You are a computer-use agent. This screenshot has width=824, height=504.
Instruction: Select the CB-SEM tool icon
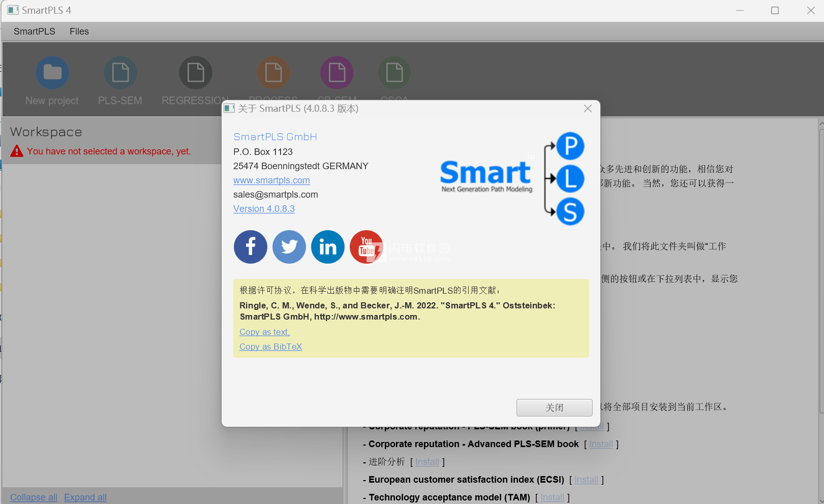pos(337,73)
